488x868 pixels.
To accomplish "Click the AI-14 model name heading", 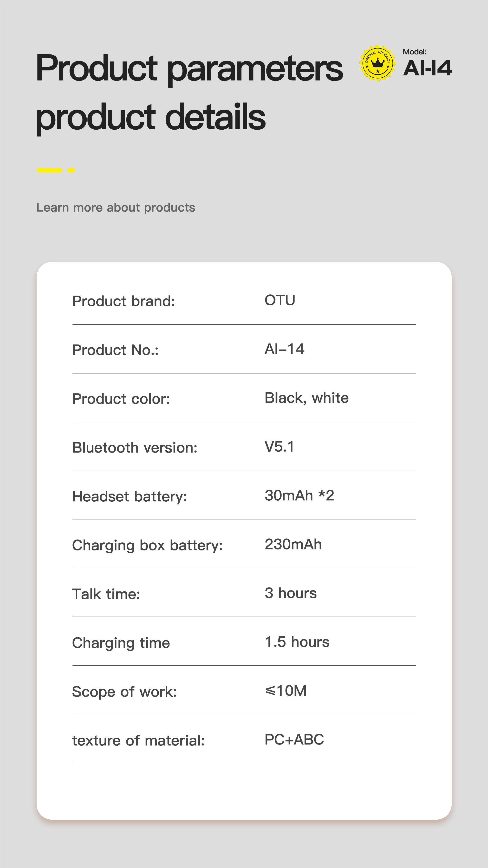I will (x=427, y=68).
